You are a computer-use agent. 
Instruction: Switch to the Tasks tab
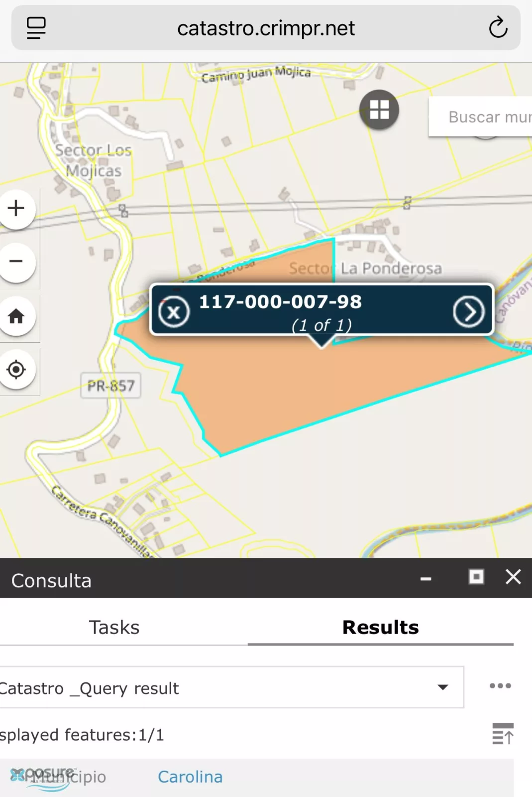pyautogui.click(x=114, y=627)
